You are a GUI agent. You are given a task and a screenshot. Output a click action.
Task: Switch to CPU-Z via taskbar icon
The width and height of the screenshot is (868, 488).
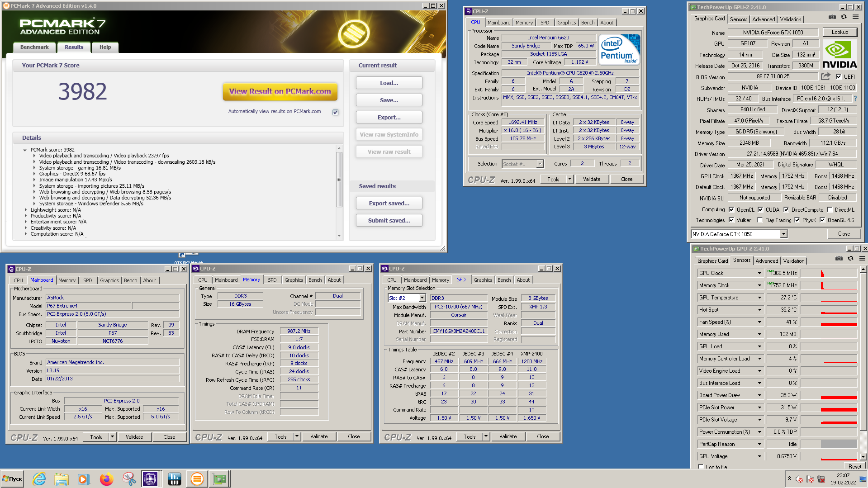(x=150, y=479)
